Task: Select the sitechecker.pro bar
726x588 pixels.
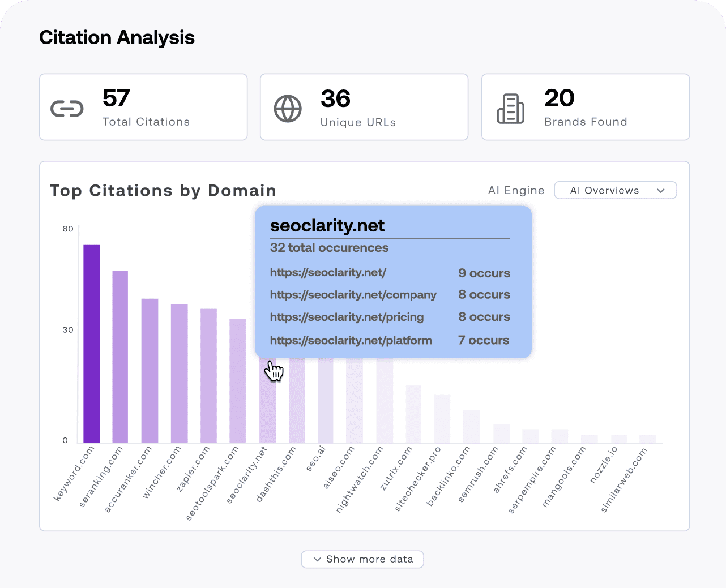Action: (442, 419)
